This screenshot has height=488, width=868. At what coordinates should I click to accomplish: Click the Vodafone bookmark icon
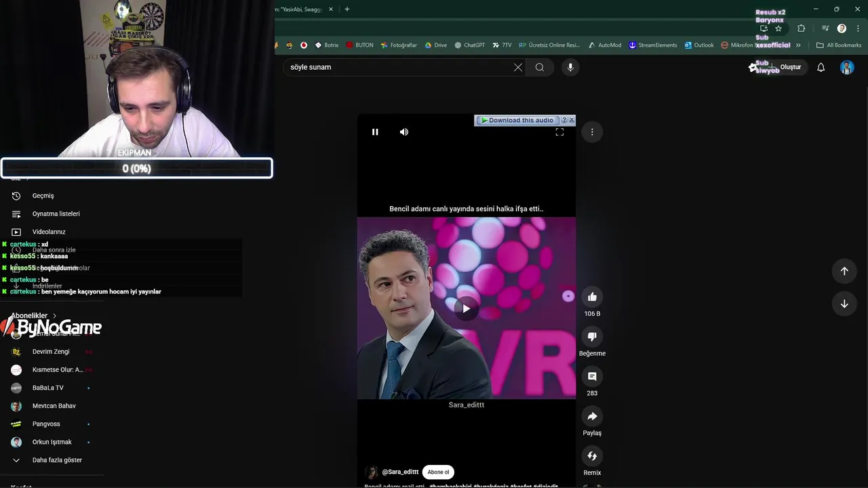[304, 45]
